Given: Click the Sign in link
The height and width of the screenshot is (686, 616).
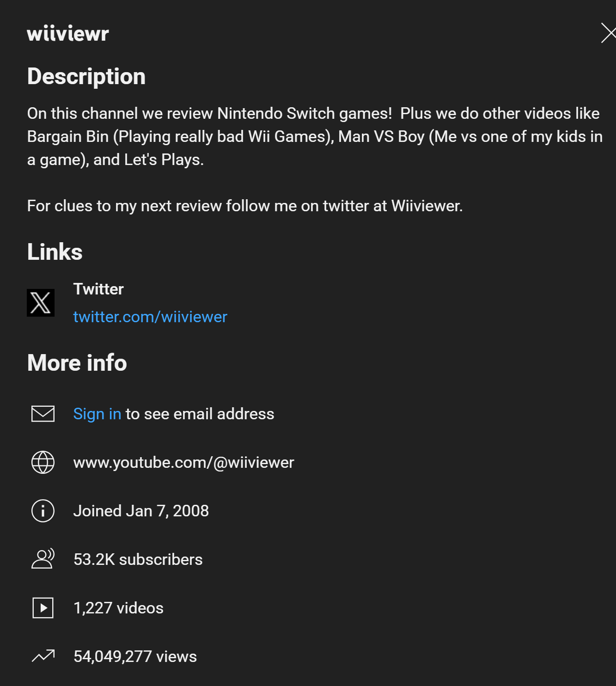Looking at the screenshot, I should pyautogui.click(x=97, y=414).
